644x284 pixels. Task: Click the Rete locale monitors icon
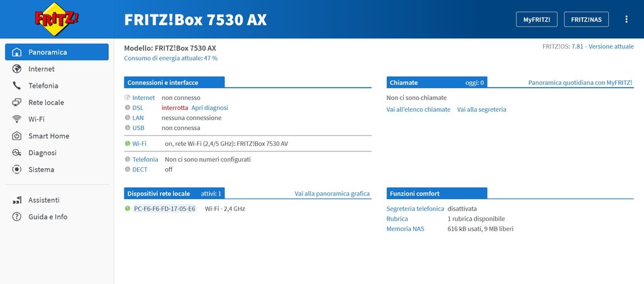tap(17, 102)
